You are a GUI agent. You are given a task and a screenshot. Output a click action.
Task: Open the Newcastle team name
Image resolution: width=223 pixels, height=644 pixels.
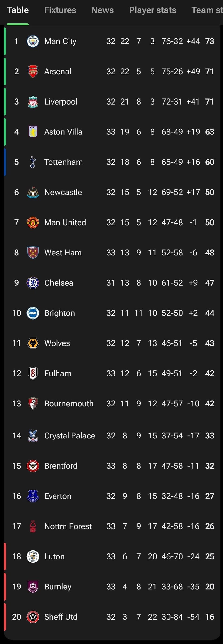click(63, 192)
